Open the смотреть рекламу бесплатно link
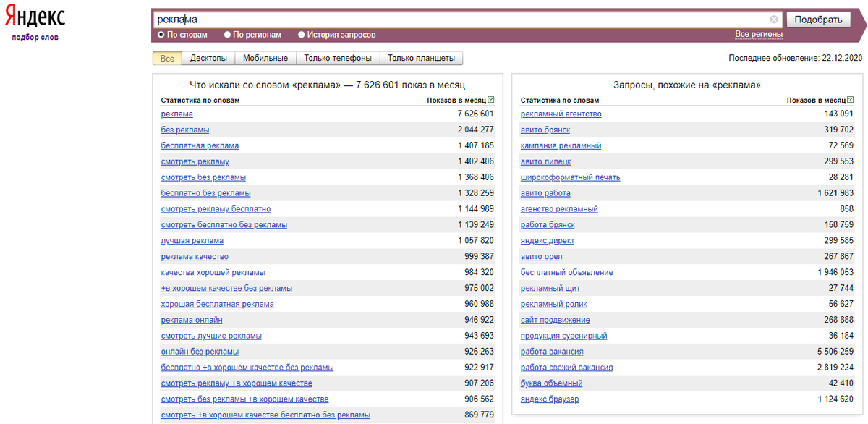Viewport: 868px width, 424px height. (216, 209)
